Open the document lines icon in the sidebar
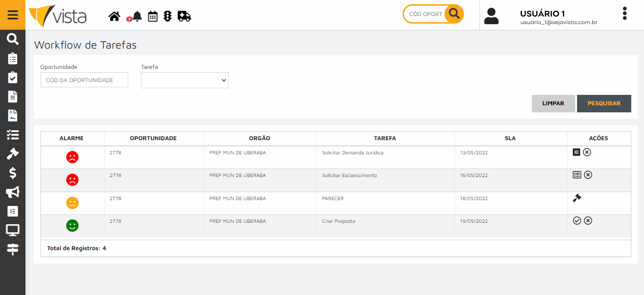 click(x=13, y=96)
